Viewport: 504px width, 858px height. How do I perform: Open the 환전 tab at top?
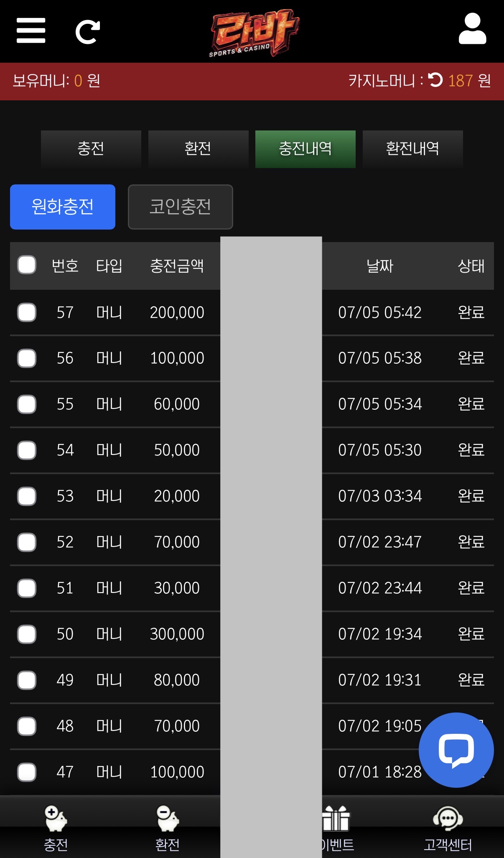point(199,149)
